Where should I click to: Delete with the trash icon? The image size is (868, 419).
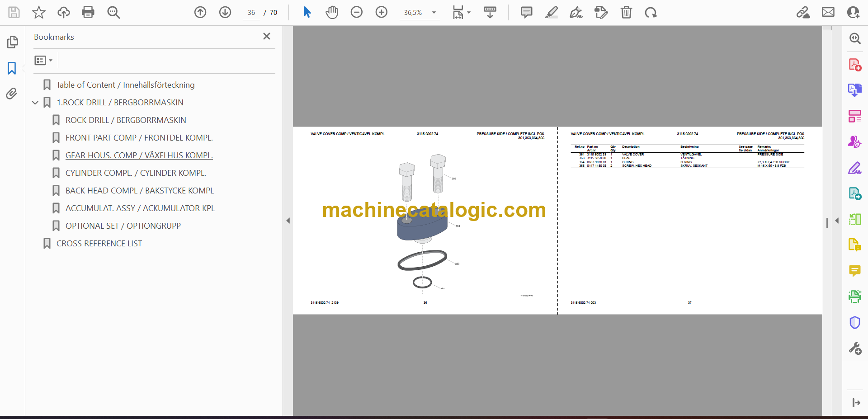coord(626,12)
